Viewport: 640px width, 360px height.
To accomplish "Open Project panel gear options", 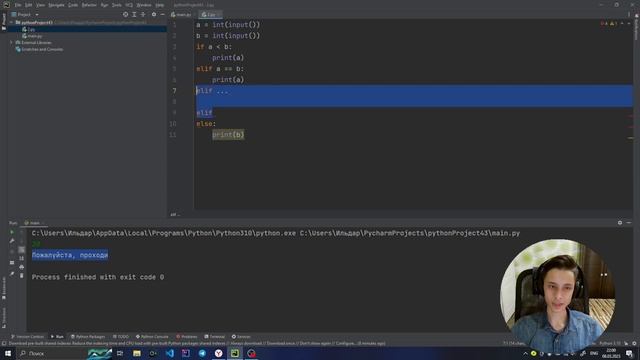I will click(x=154, y=14).
